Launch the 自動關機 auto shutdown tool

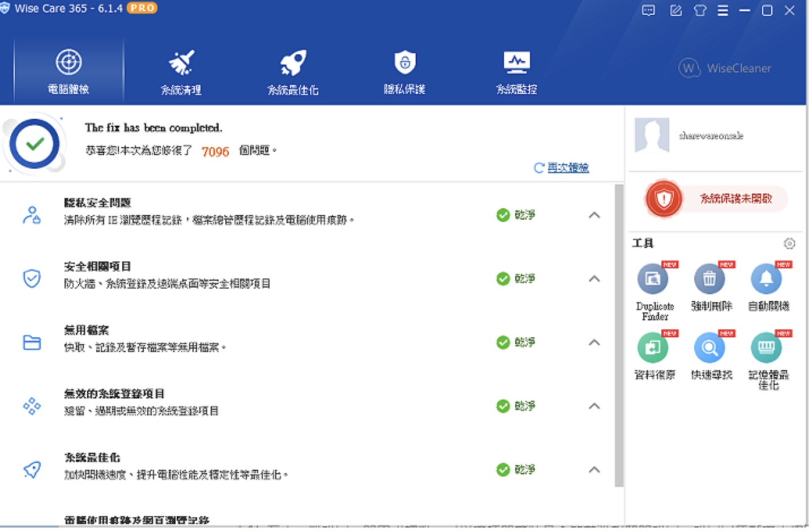(x=768, y=288)
